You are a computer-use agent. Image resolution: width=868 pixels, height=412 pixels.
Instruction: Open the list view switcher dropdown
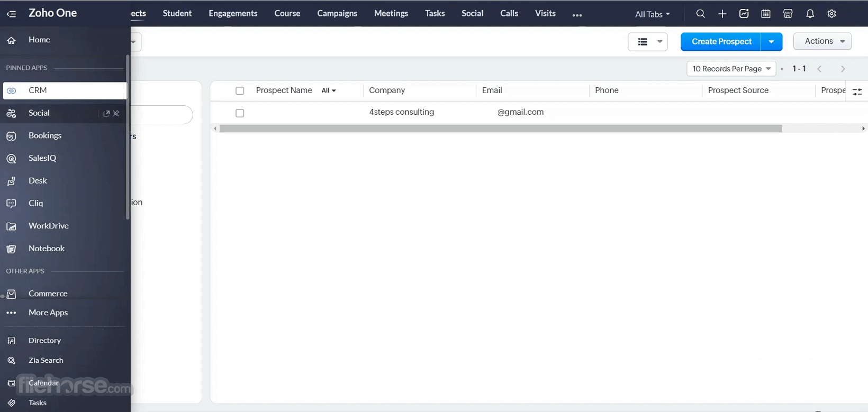click(648, 42)
